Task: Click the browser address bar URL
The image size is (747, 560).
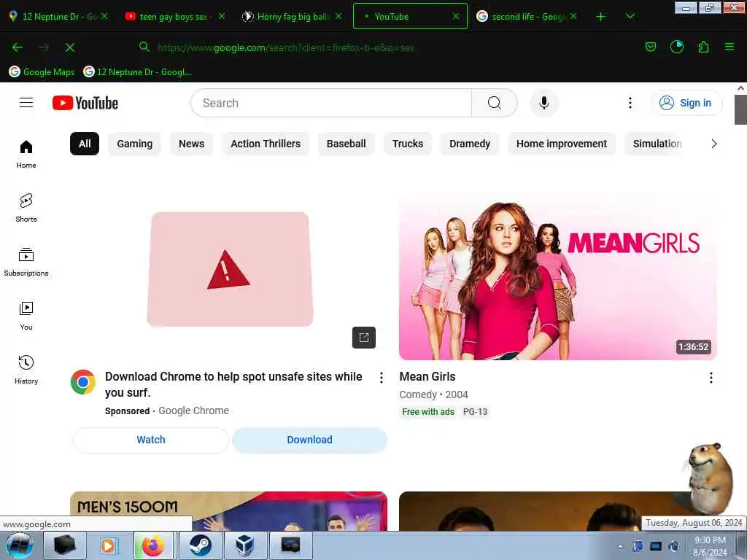Action: click(x=286, y=47)
